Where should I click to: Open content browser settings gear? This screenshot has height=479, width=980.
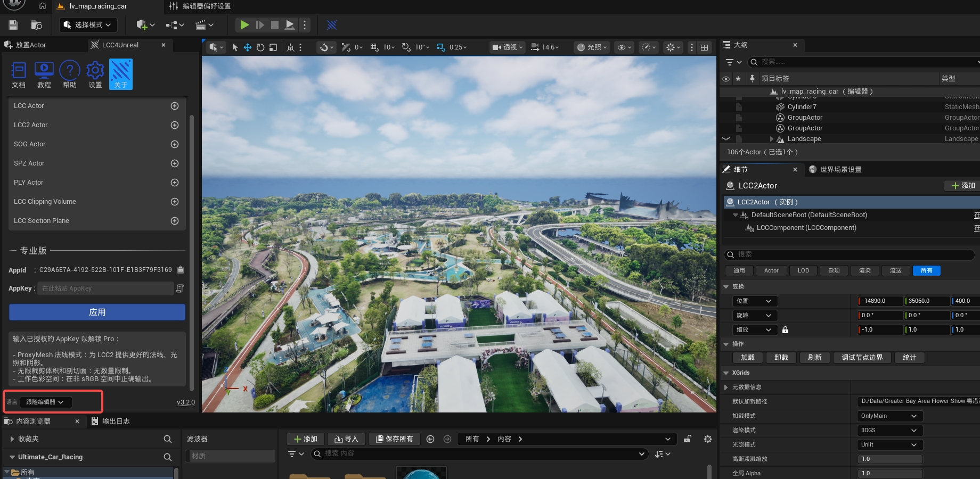tap(707, 439)
